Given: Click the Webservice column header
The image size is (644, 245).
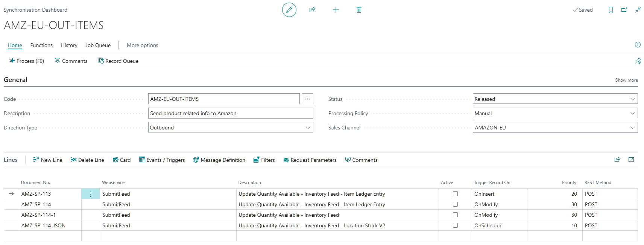Looking at the screenshot, I should 113,183.
